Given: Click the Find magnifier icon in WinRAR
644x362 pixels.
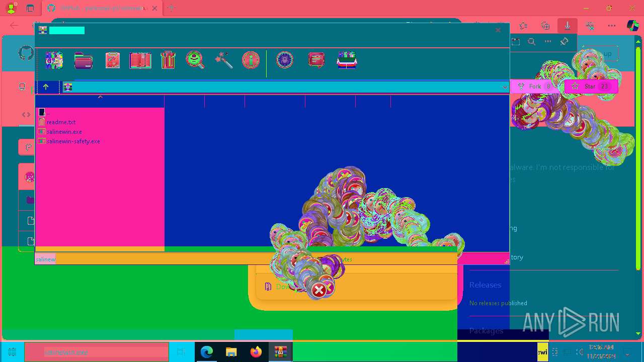Looking at the screenshot, I should click(x=195, y=60).
